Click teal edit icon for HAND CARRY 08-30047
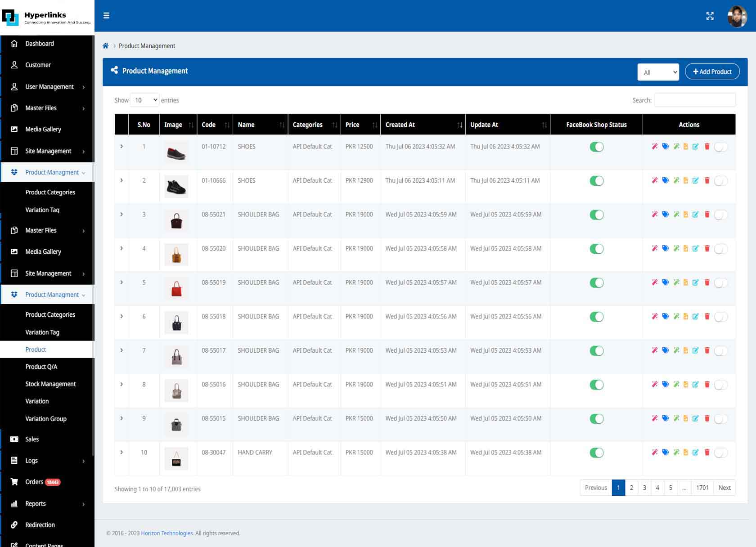Image resolution: width=756 pixels, height=547 pixels. [x=696, y=452]
